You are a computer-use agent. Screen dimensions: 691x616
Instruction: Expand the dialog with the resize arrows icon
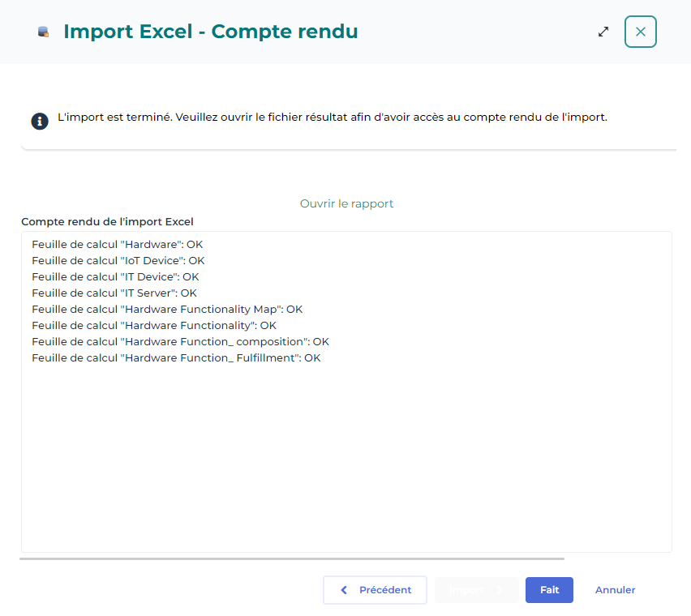pos(603,32)
